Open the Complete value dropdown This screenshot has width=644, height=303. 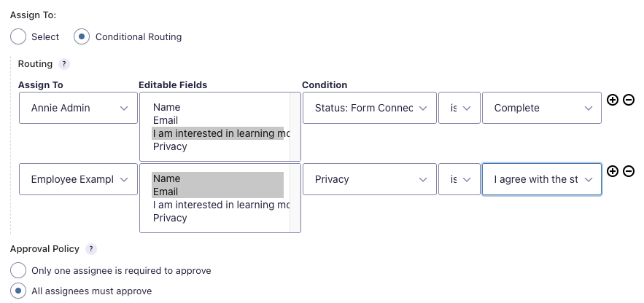coord(541,108)
